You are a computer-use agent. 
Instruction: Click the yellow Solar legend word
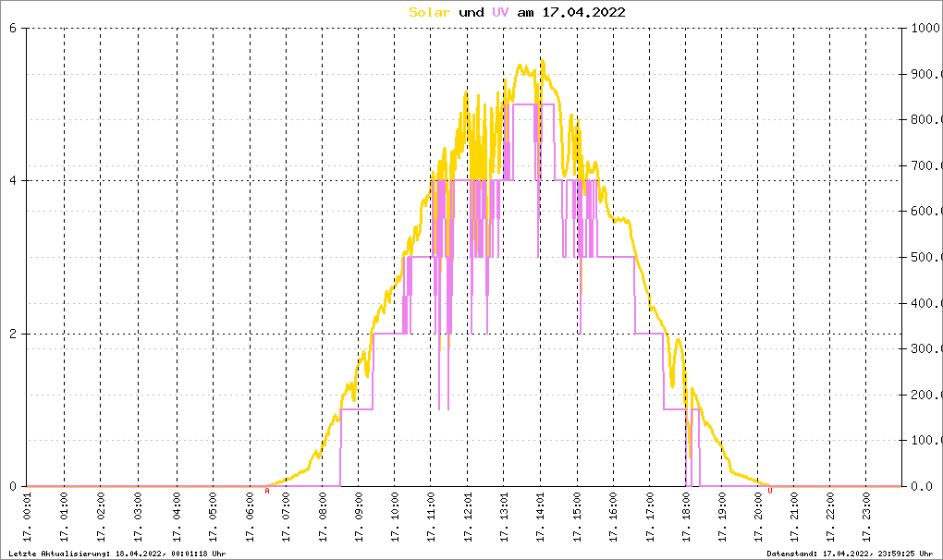[429, 12]
